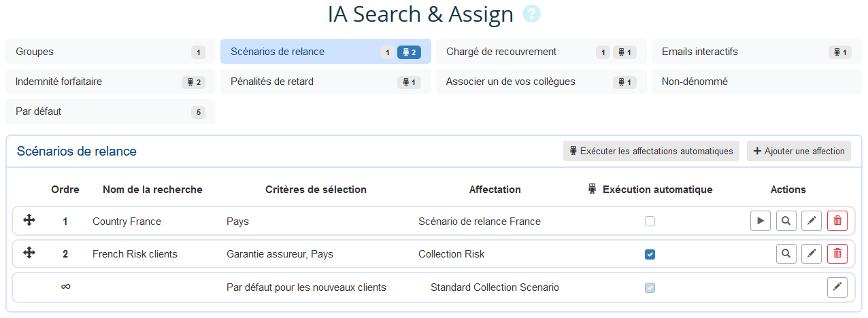Screen dimensions: 868x318
Task: Grab the move handle for French Risk clients
Action: point(29,253)
